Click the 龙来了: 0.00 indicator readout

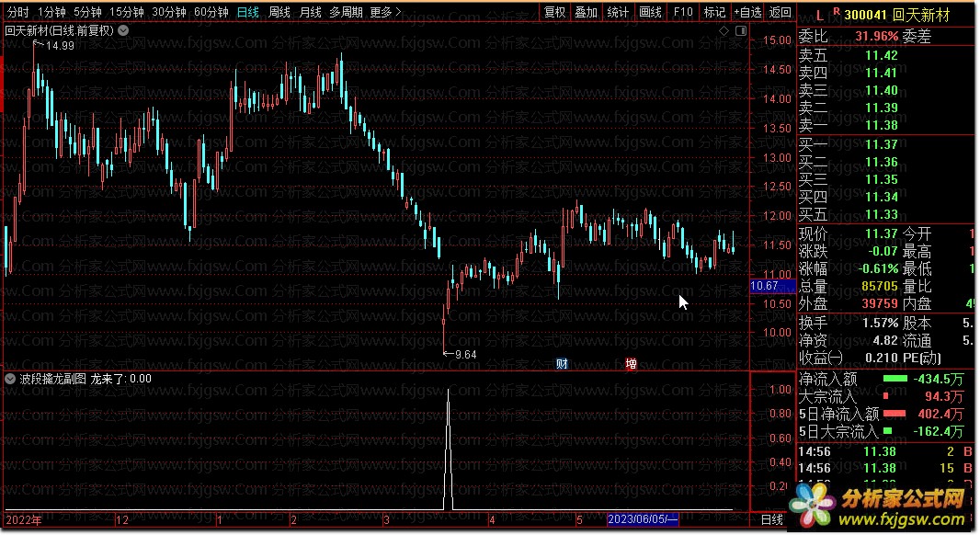(x=120, y=379)
